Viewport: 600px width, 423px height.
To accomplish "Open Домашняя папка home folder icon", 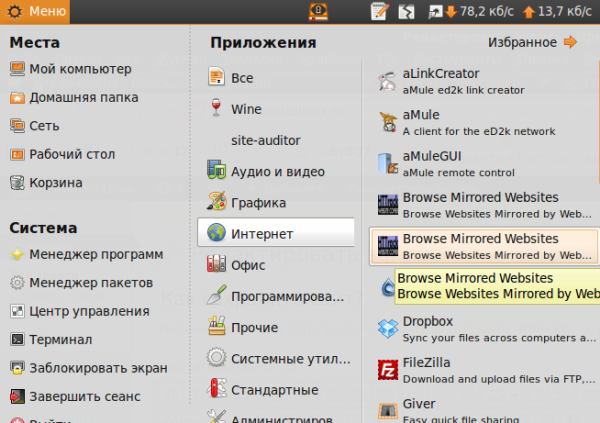I will tap(17, 98).
